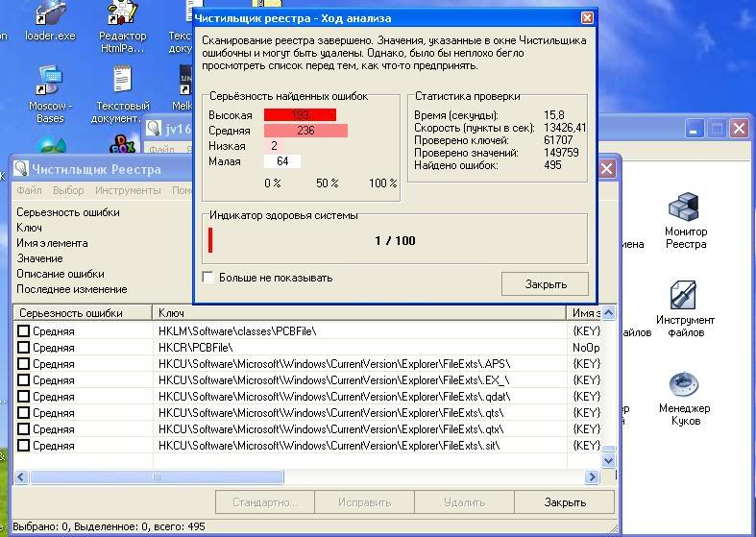Click the Последнее изменение detail label
The image size is (756, 537).
[x=72, y=289]
